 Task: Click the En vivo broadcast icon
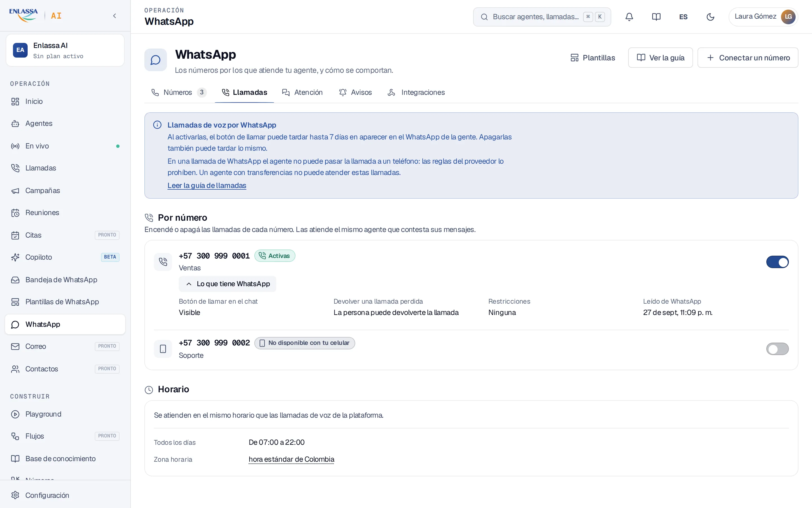(15, 146)
